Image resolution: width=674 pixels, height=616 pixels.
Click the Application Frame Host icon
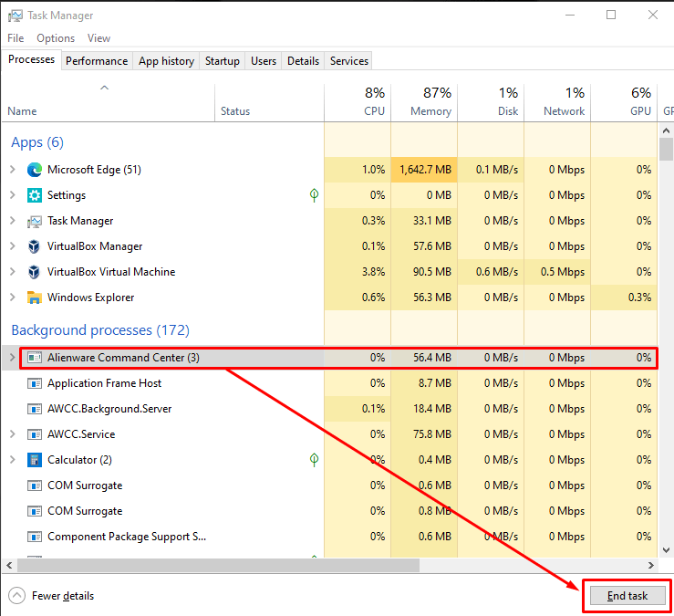coord(35,383)
